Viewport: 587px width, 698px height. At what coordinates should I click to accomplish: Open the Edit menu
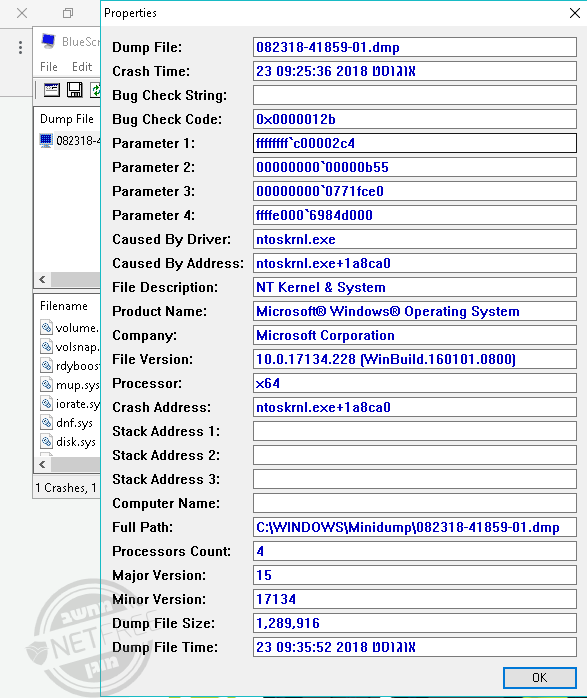pos(82,67)
